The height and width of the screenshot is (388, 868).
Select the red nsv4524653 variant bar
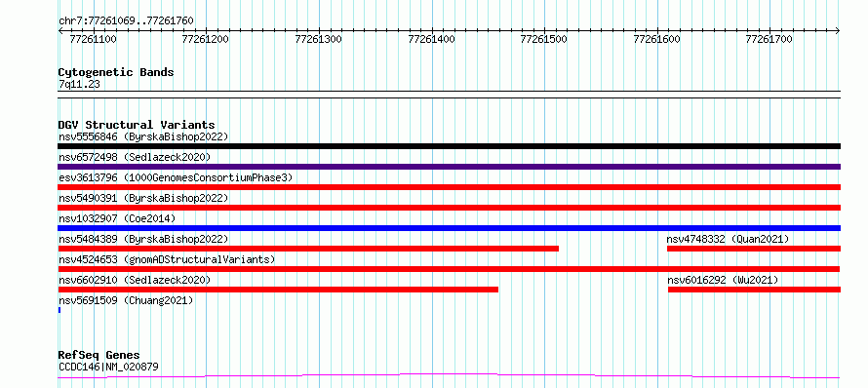449,269
